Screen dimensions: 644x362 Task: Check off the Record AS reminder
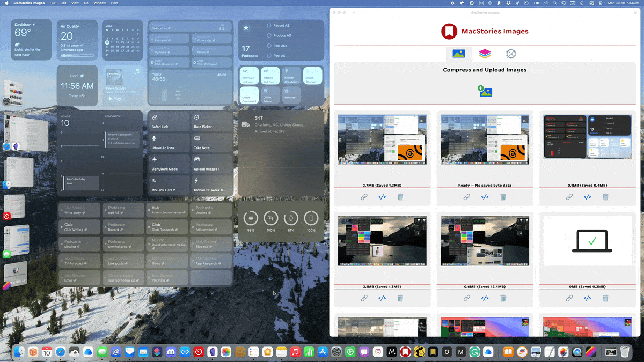(269, 26)
